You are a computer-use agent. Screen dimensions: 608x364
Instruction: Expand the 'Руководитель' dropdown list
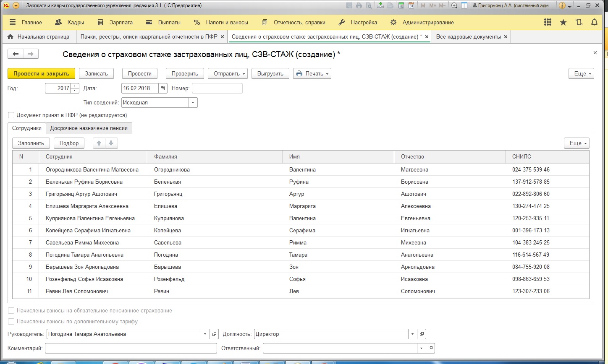(205, 334)
